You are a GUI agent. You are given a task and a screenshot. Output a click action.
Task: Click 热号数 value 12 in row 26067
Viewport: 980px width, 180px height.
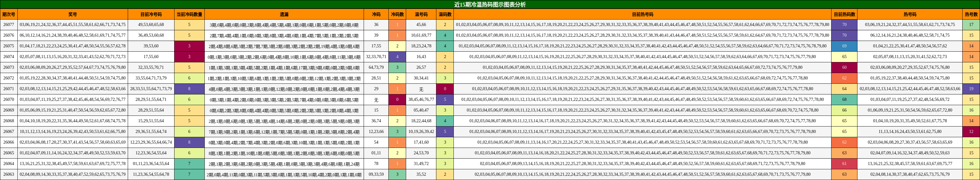pos(971,131)
